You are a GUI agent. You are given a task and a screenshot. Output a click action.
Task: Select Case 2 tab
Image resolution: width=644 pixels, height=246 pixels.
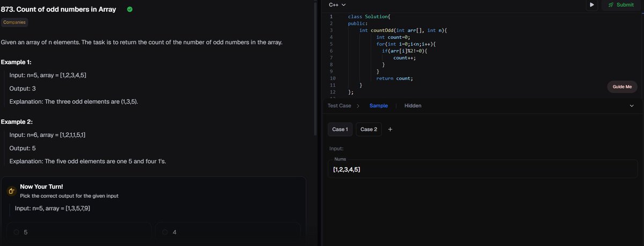tap(369, 129)
